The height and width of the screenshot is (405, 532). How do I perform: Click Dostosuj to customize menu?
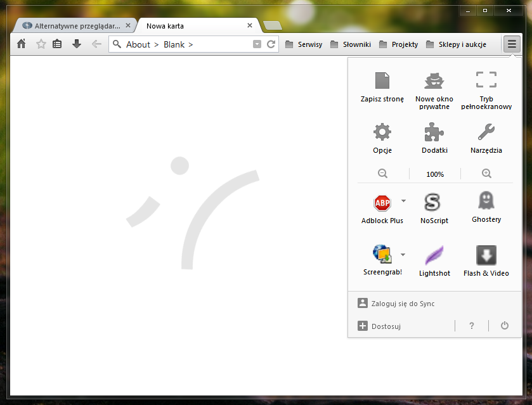point(379,326)
